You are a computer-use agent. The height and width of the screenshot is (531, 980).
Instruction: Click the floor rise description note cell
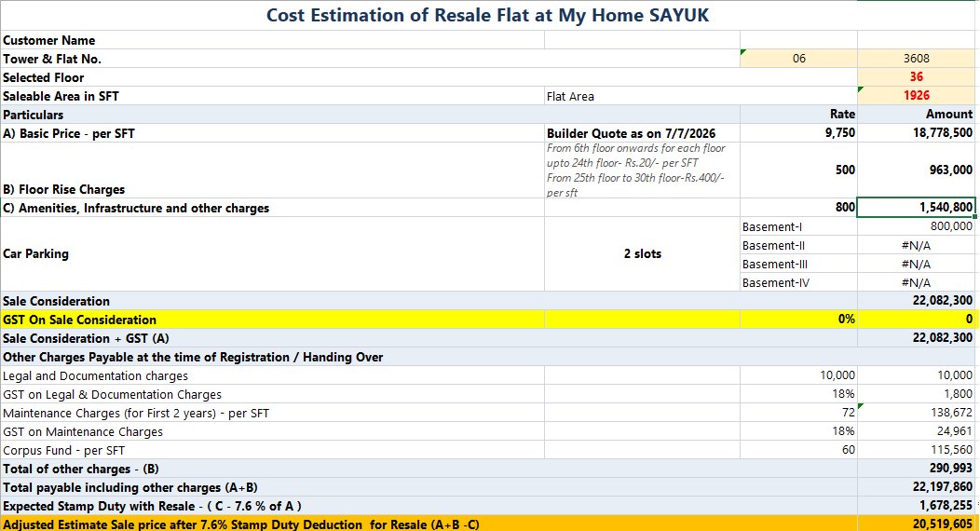pyautogui.click(x=643, y=170)
